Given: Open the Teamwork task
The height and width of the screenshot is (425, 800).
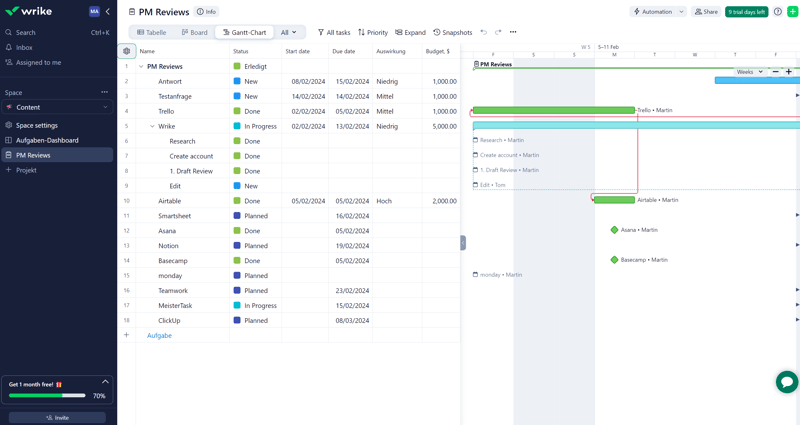Looking at the screenshot, I should 173,290.
